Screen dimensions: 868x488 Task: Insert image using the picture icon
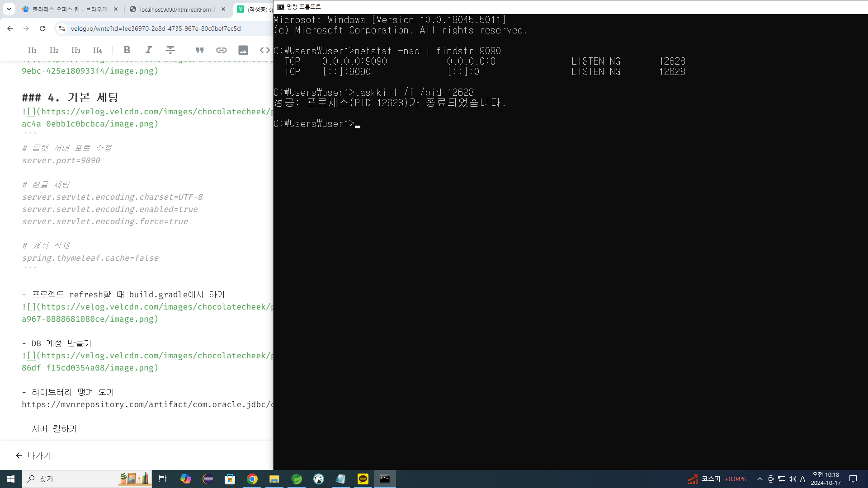click(x=243, y=50)
